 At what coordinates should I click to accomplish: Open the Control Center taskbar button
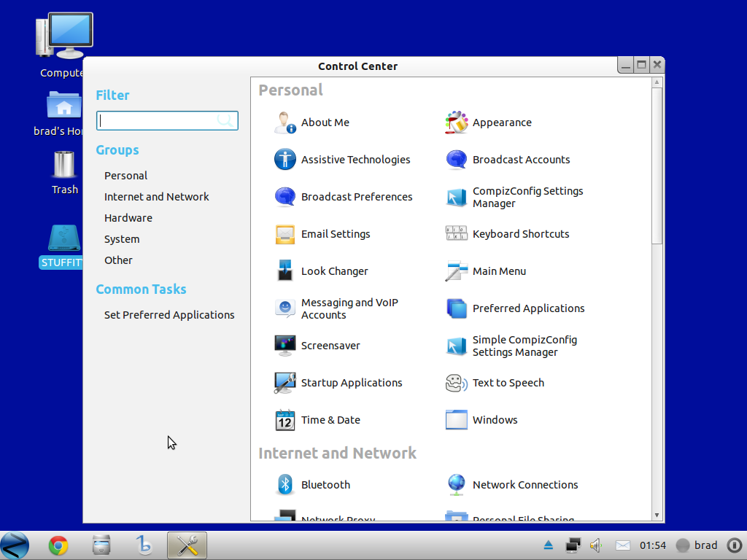point(187,545)
